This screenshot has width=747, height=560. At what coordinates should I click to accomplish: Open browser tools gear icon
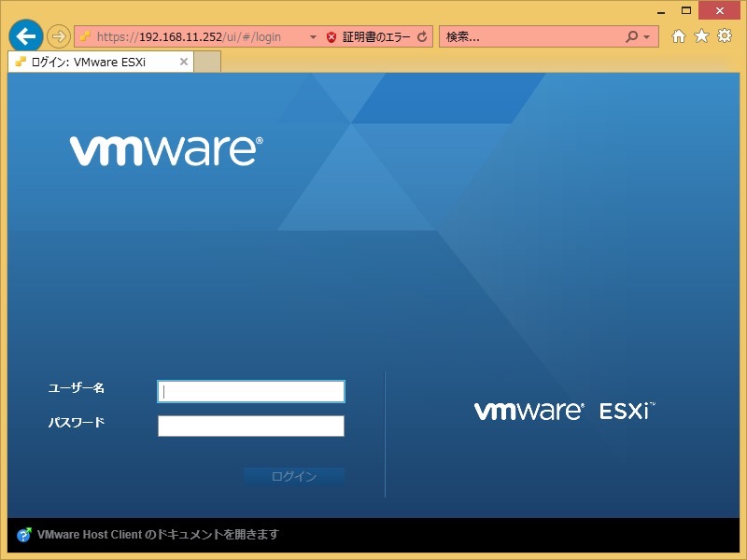pyautogui.click(x=725, y=35)
